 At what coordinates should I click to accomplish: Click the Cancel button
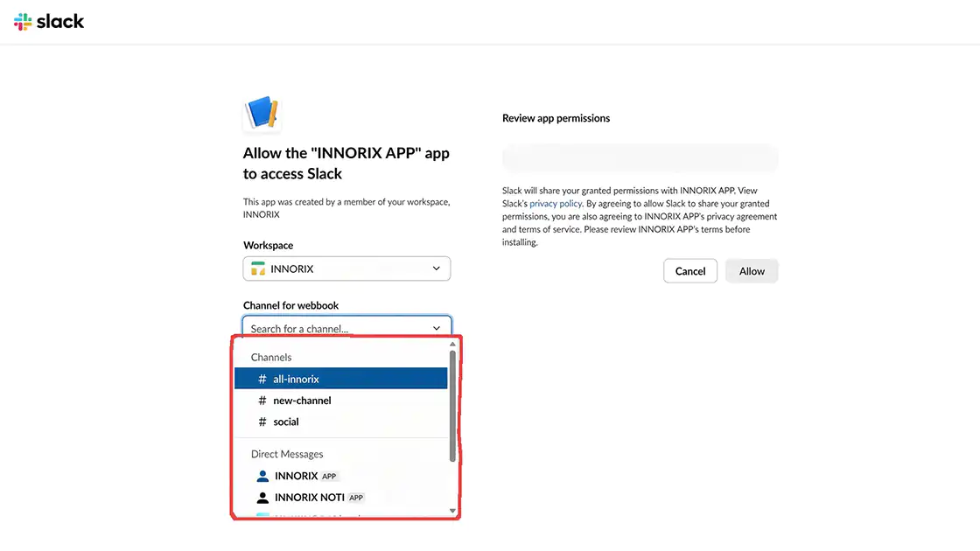[x=690, y=271]
